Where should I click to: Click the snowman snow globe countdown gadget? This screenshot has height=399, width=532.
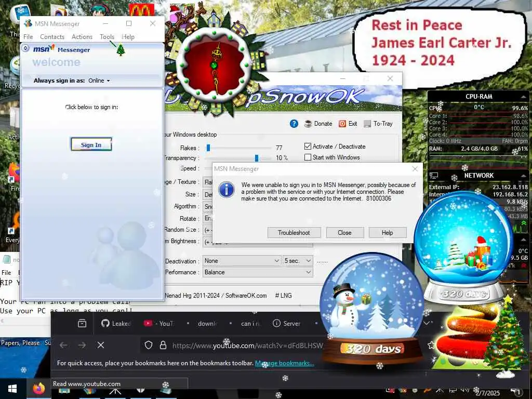coord(372,310)
